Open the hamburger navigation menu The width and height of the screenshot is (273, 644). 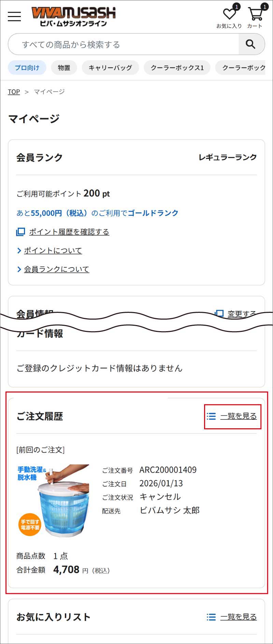click(x=14, y=16)
